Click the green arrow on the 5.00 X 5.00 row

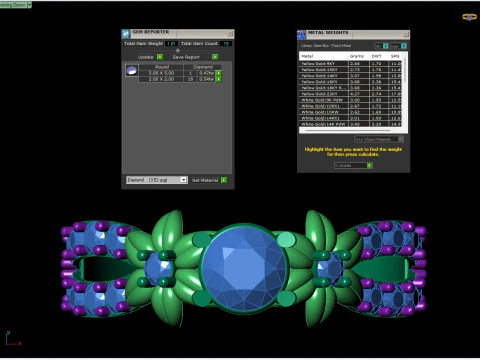click(219, 73)
